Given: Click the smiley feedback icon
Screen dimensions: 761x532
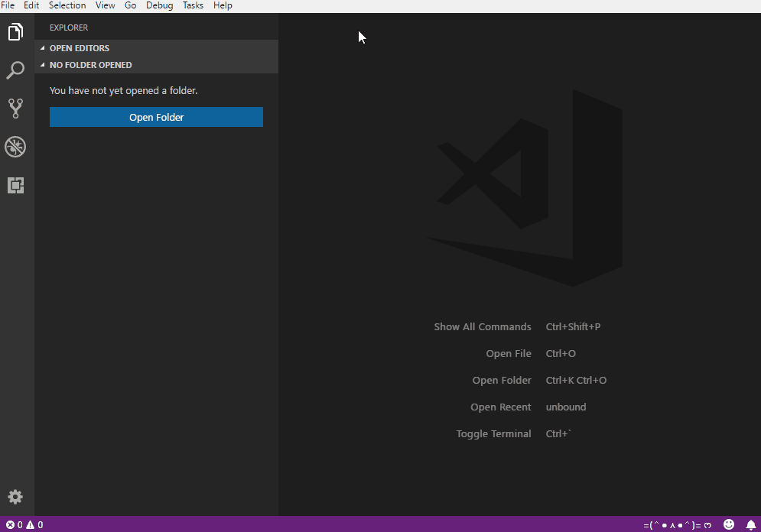Looking at the screenshot, I should 728,524.
